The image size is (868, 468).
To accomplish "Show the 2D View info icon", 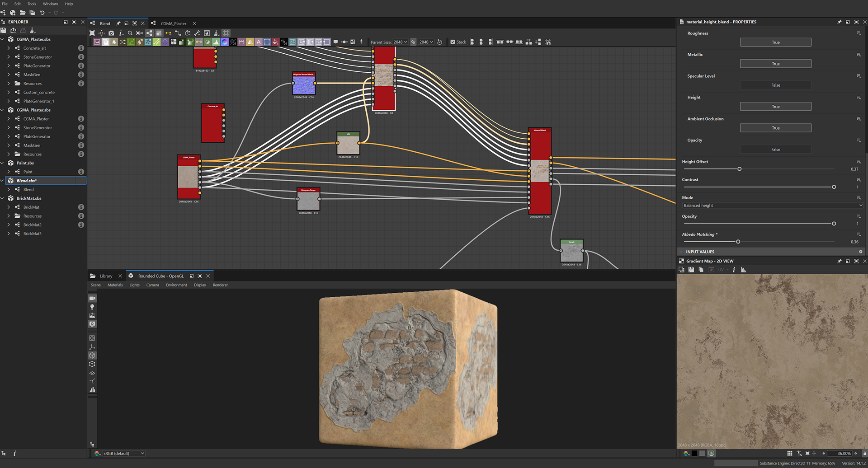I will coord(734,270).
